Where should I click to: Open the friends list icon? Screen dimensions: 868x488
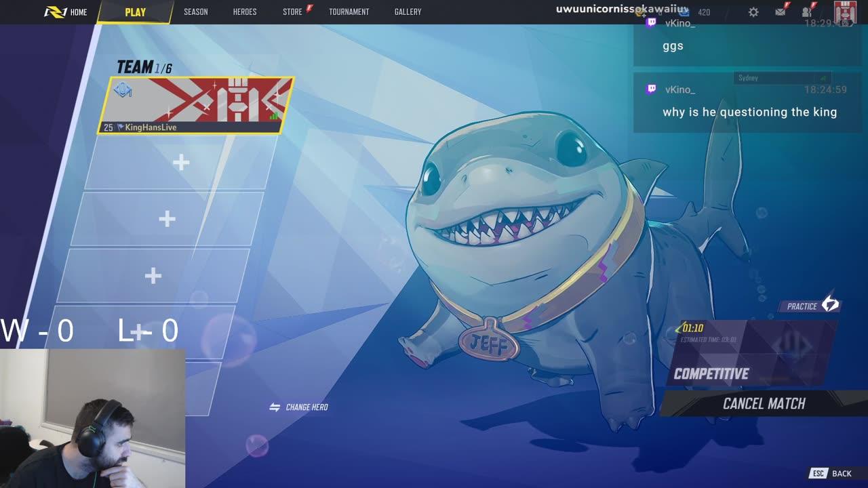point(807,12)
